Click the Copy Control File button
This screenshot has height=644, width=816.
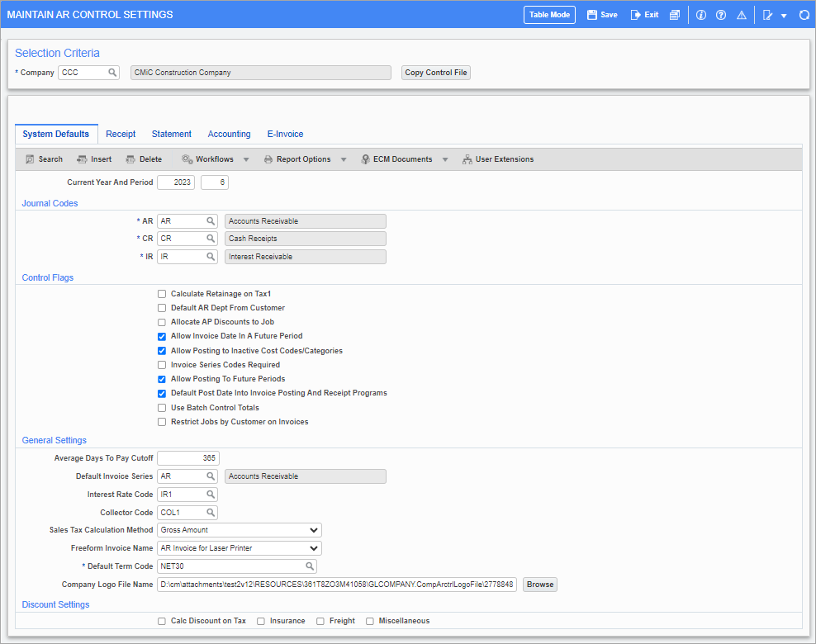[x=435, y=72]
